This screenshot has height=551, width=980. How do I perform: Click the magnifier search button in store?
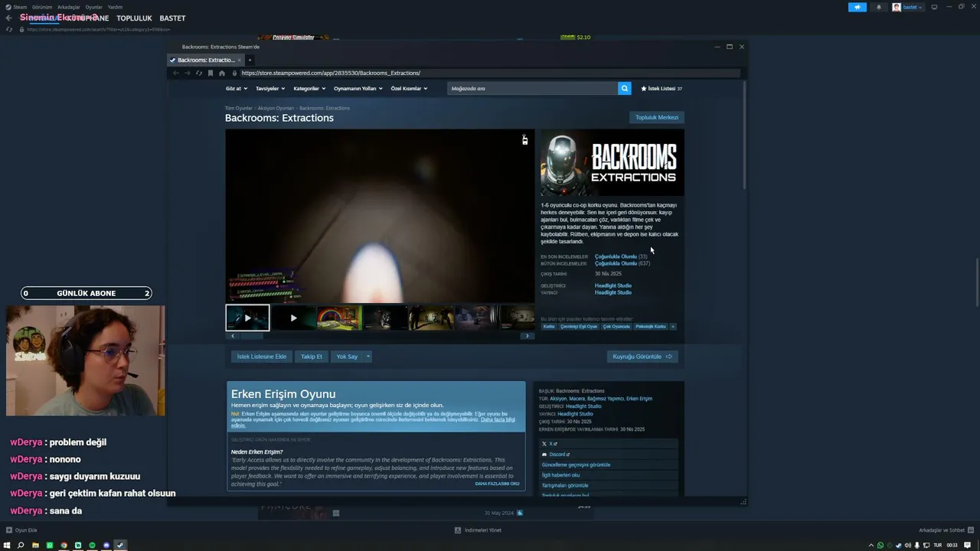point(625,88)
